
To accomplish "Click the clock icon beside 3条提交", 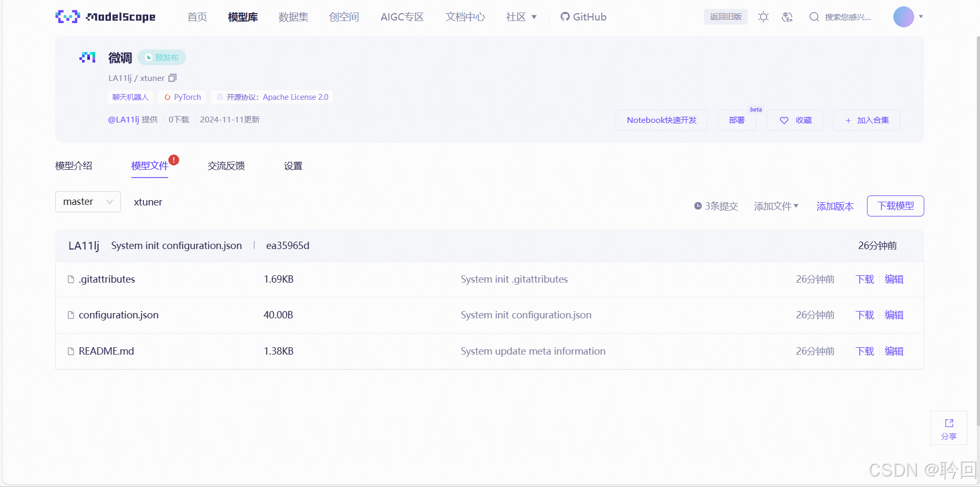I will click(x=698, y=206).
